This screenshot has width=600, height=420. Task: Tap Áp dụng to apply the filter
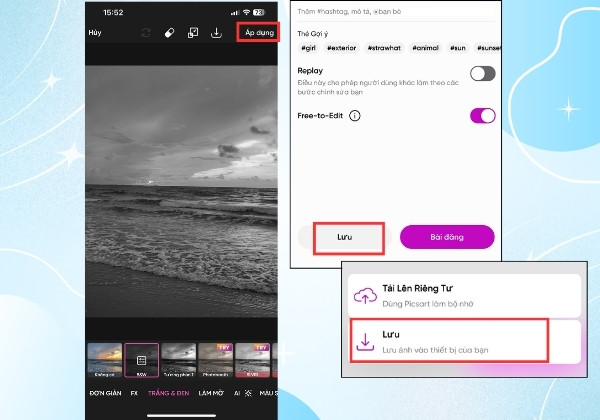259,33
